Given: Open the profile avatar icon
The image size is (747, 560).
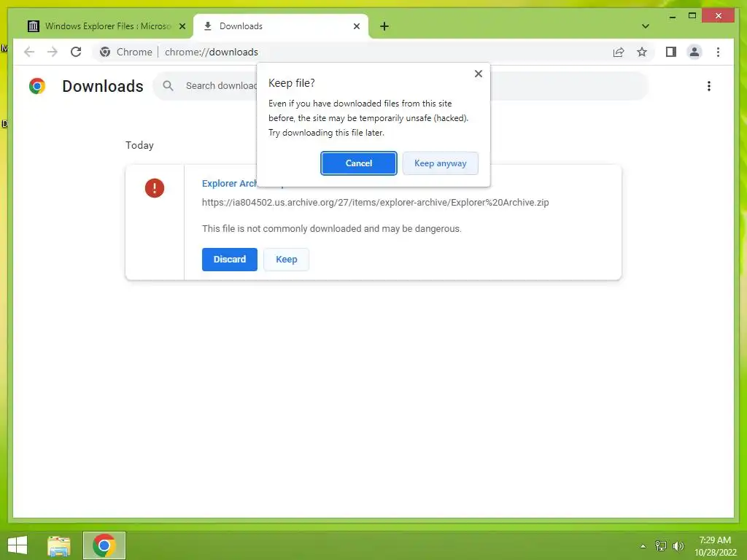Looking at the screenshot, I should [x=694, y=52].
